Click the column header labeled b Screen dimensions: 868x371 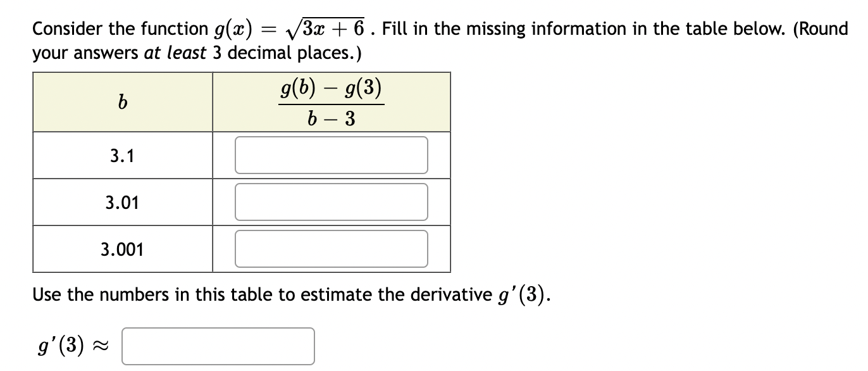(123, 102)
